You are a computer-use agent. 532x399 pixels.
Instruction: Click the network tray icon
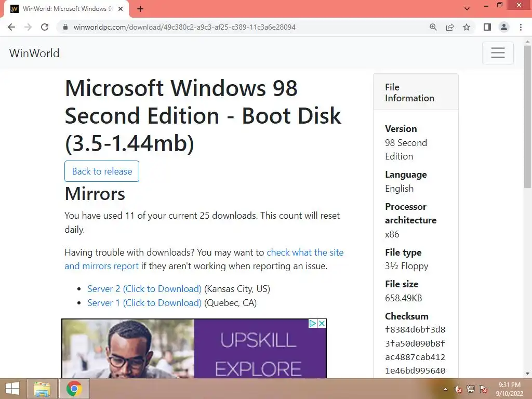point(471,389)
